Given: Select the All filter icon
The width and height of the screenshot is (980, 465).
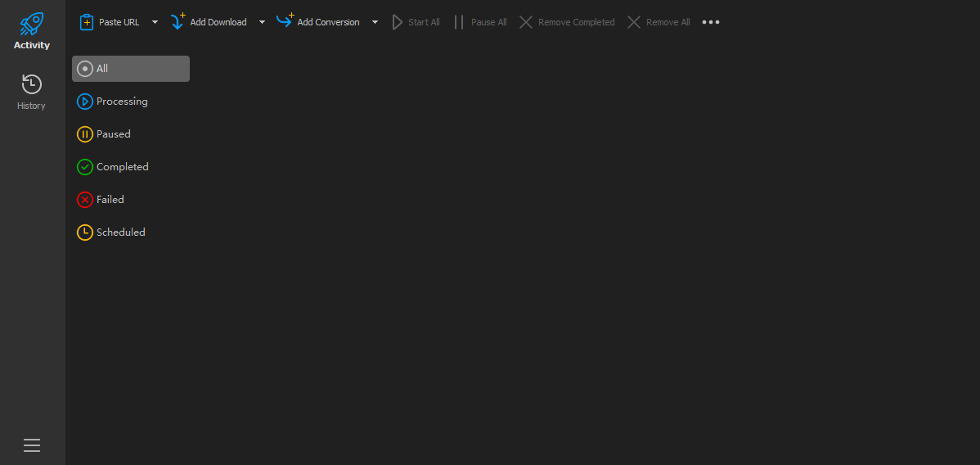Looking at the screenshot, I should (x=85, y=69).
